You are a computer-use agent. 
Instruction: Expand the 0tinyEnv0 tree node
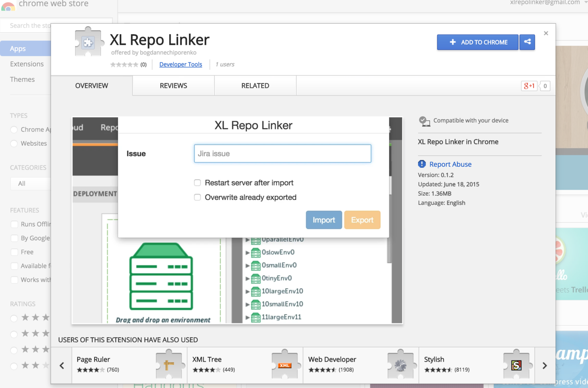point(248,278)
